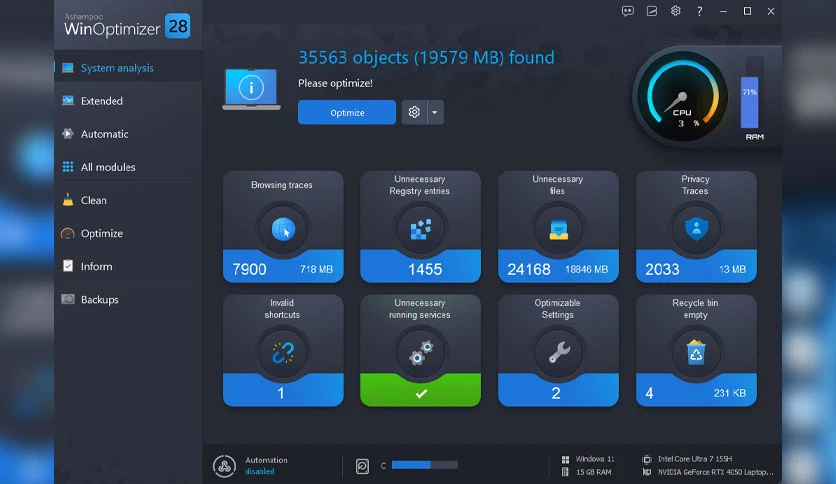Maximize the WinOptimizer window

click(x=747, y=11)
